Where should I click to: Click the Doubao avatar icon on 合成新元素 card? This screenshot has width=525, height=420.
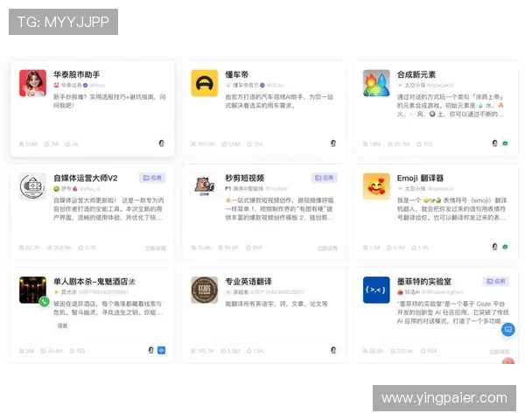pos(495,143)
